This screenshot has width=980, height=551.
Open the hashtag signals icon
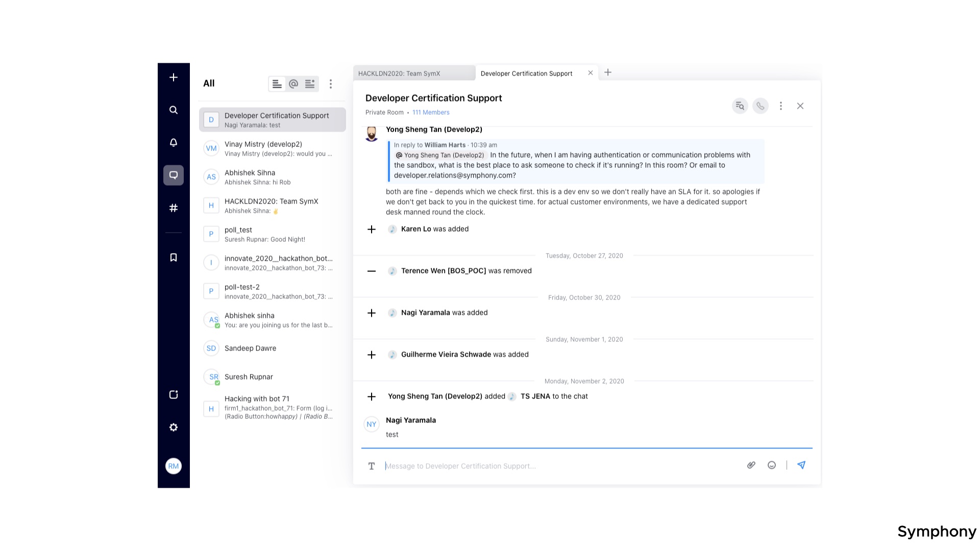(174, 208)
